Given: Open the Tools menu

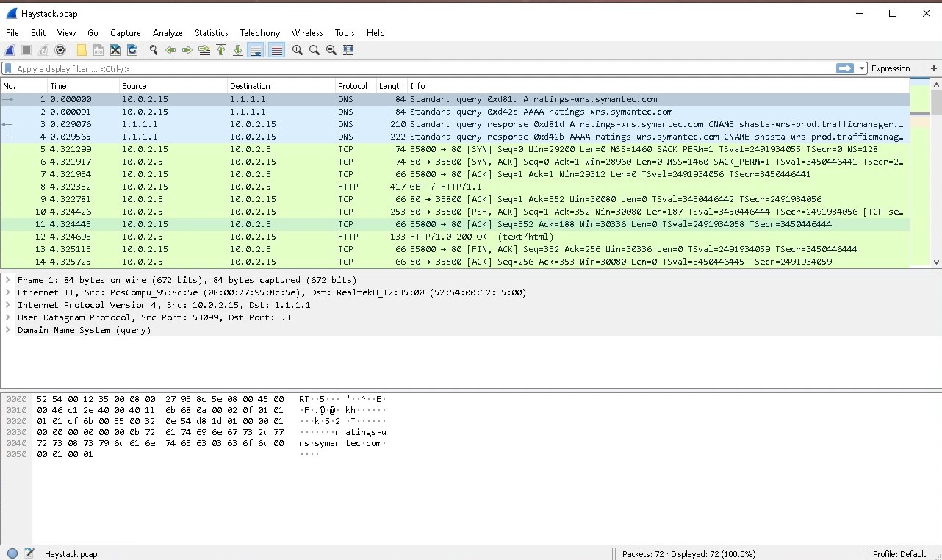Looking at the screenshot, I should coord(345,33).
